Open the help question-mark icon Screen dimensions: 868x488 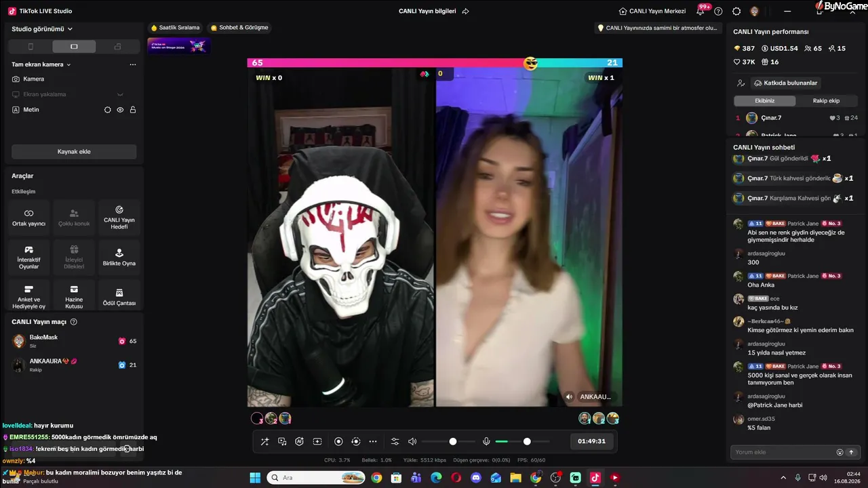(718, 12)
